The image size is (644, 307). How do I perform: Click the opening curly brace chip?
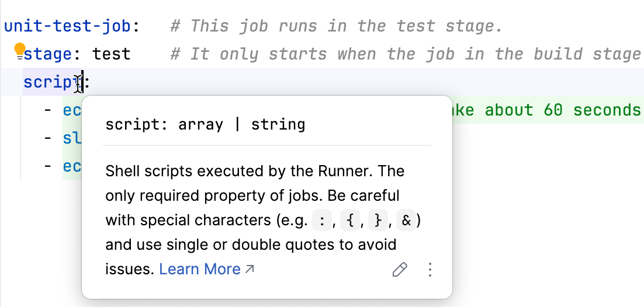349,221
